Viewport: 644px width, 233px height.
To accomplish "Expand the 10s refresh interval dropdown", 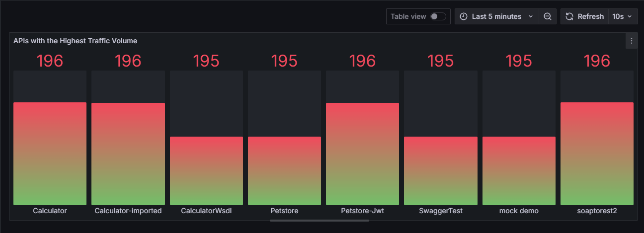I will point(623,16).
